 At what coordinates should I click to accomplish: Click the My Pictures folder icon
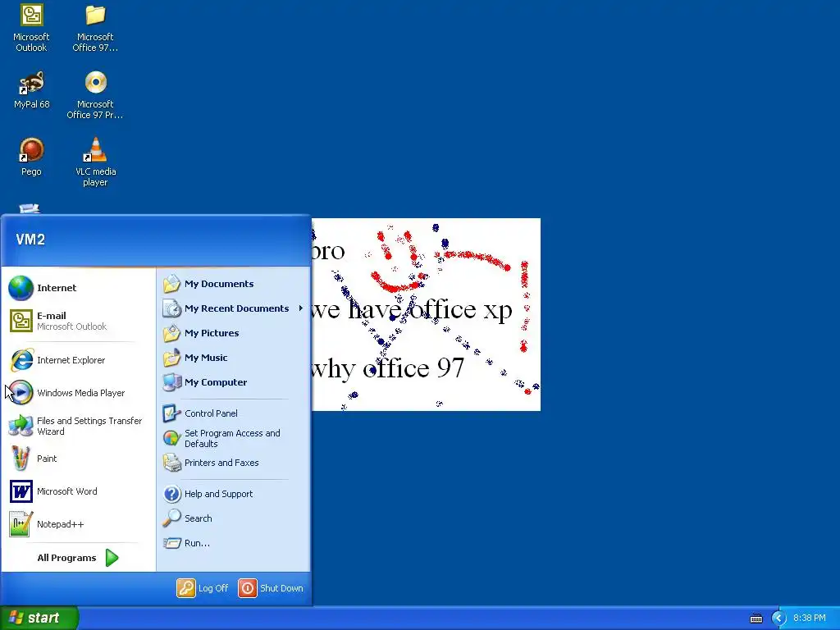click(172, 333)
